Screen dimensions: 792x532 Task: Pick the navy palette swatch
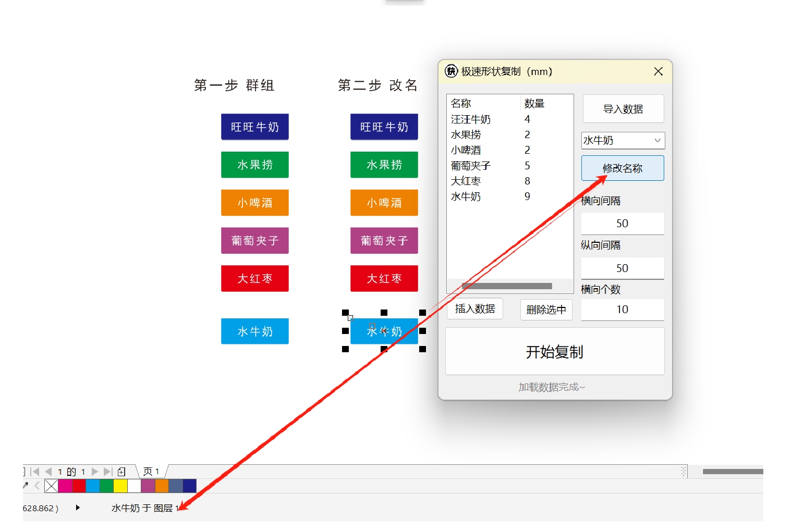pyautogui.click(x=190, y=486)
